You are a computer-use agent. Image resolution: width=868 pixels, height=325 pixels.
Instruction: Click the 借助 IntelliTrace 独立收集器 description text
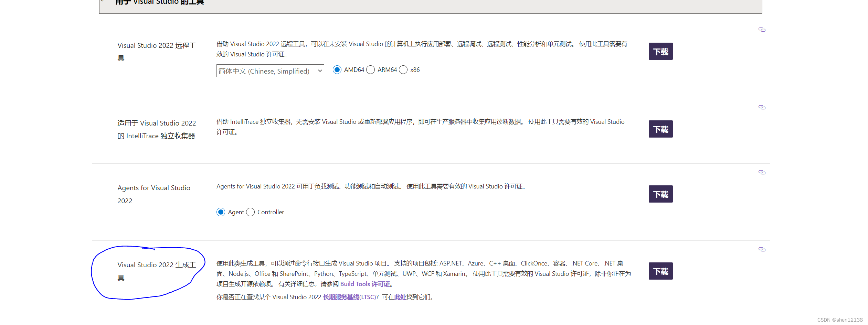(x=420, y=127)
